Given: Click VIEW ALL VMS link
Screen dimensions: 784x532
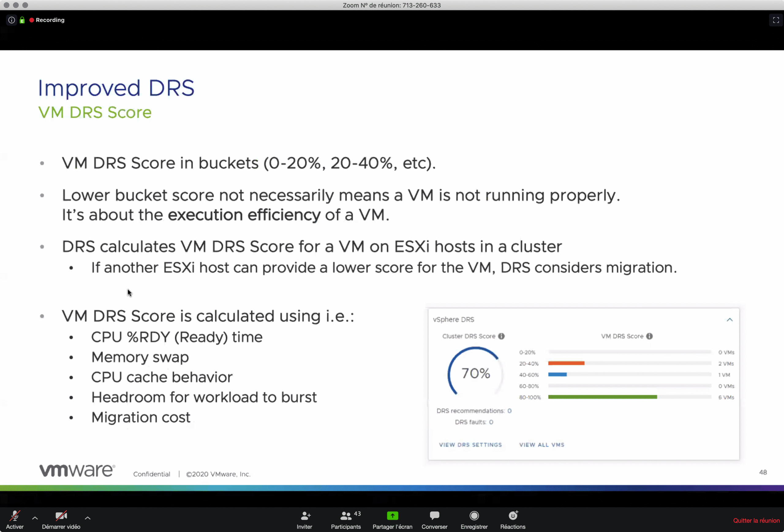Looking at the screenshot, I should tap(541, 445).
